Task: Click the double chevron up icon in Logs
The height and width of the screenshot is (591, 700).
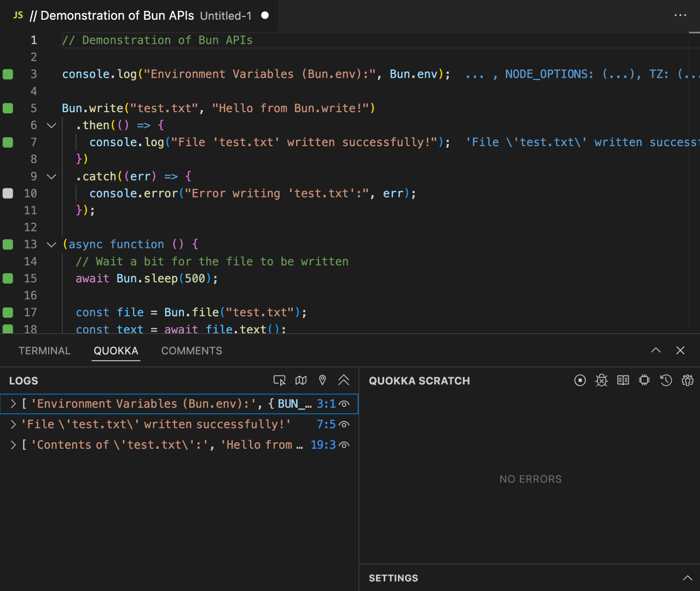Action: (344, 380)
